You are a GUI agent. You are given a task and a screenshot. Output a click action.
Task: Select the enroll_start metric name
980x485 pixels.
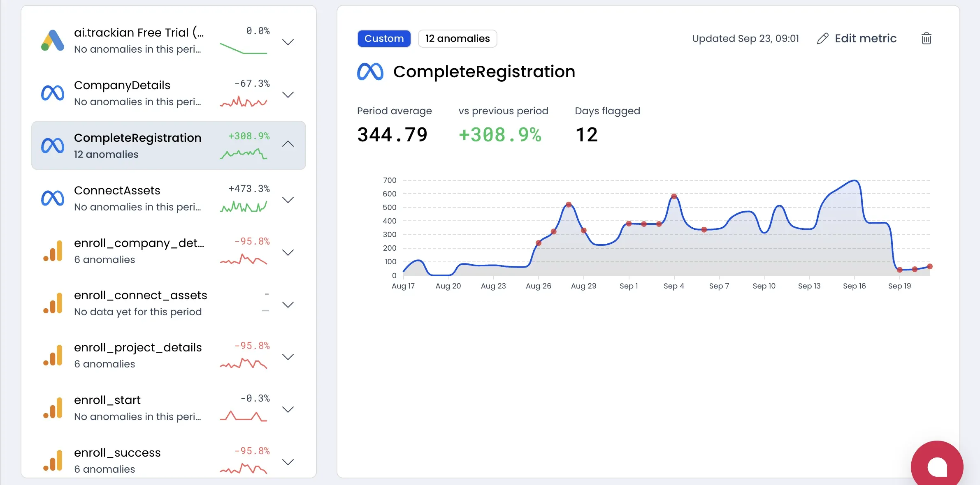107,400
